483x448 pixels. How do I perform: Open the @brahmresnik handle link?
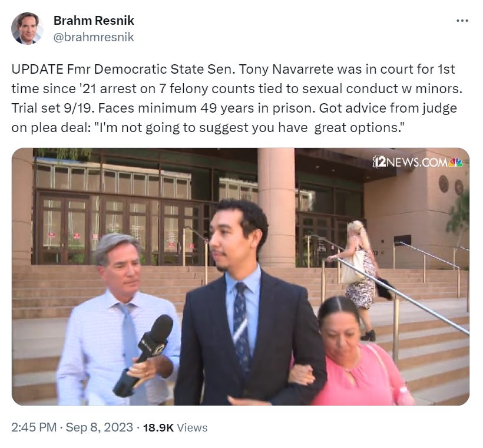(94, 37)
